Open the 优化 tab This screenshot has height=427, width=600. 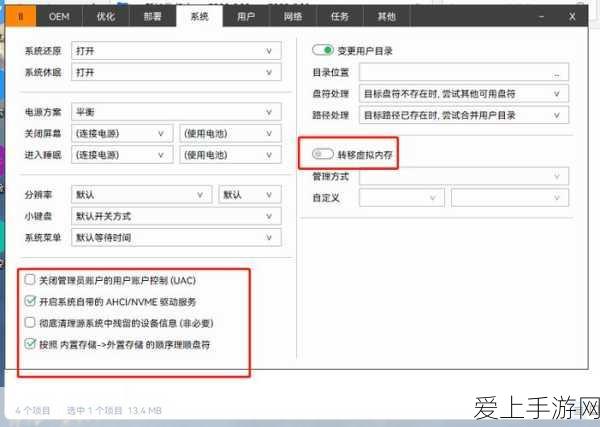point(106,16)
